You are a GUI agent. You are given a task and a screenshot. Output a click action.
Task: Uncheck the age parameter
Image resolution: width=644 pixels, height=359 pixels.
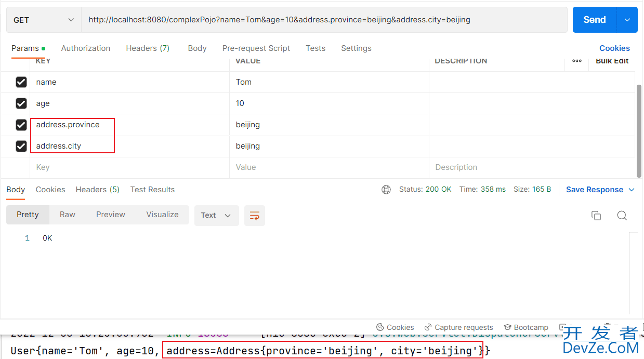pyautogui.click(x=21, y=103)
